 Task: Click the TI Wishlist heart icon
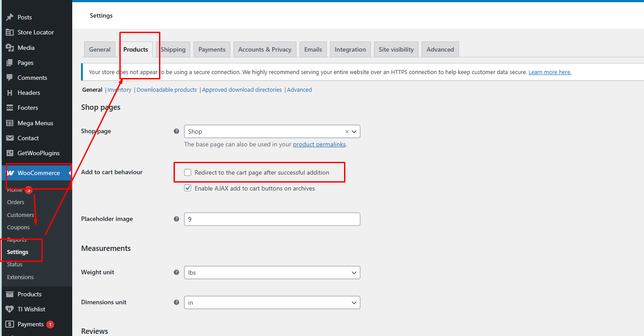coord(9,309)
